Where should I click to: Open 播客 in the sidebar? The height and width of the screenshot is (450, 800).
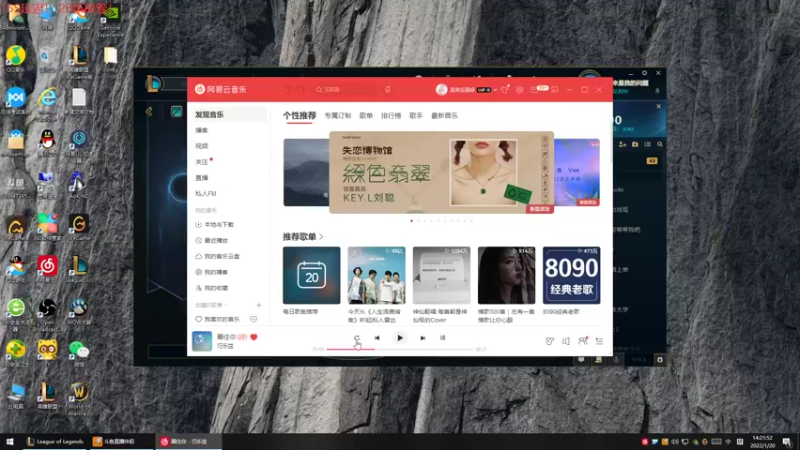(202, 131)
